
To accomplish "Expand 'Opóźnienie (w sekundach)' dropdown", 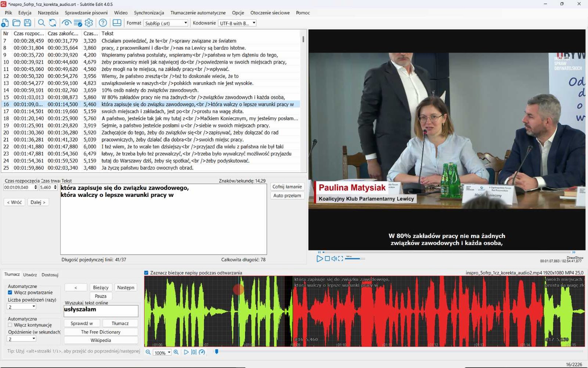I will 22,339.
